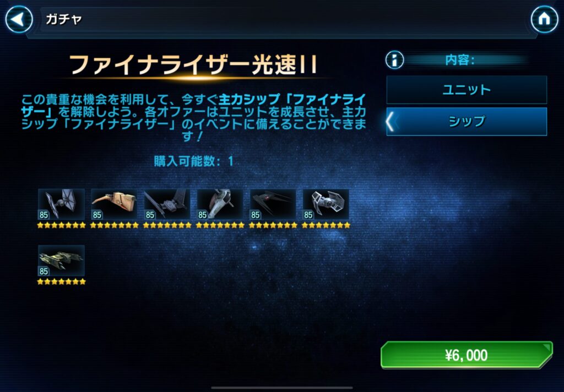Click the ファイナライザー光速II title
Viewport: 564px width, 392px height.
pyautogui.click(x=193, y=65)
